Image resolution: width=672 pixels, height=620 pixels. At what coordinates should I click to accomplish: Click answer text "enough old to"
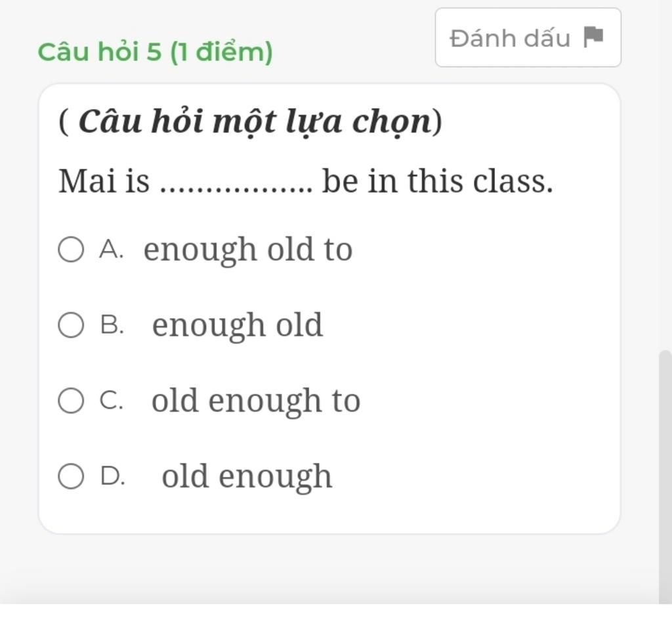pos(248,250)
